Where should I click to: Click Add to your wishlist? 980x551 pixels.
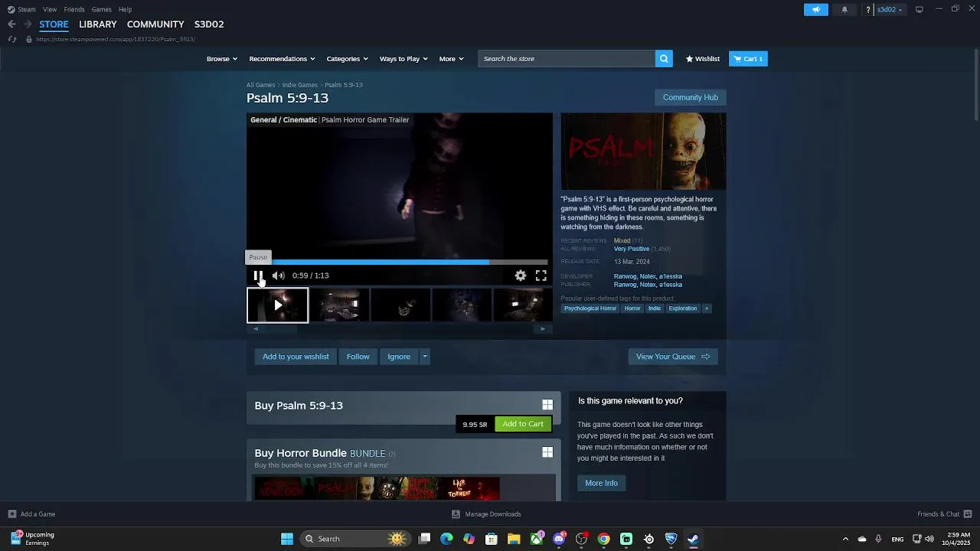pyautogui.click(x=296, y=357)
